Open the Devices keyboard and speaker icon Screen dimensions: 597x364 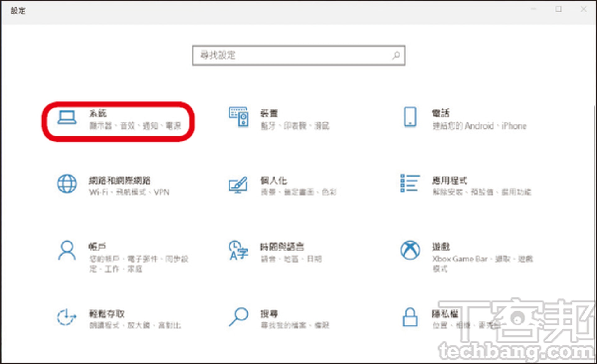tap(238, 117)
